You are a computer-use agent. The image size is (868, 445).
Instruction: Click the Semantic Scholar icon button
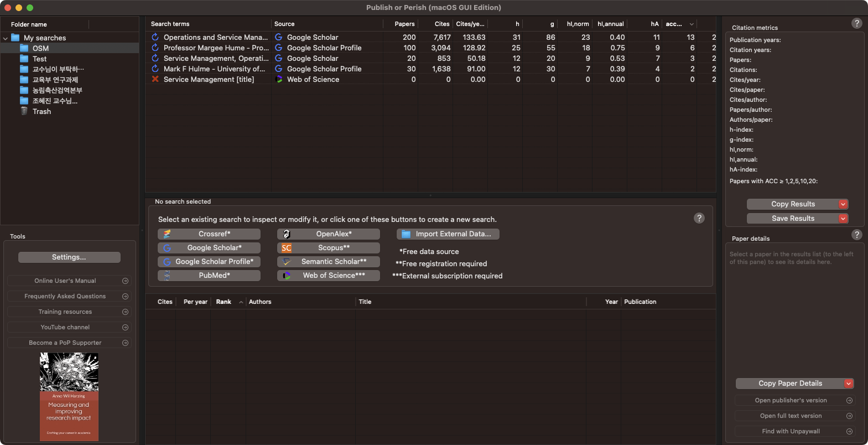pos(287,261)
